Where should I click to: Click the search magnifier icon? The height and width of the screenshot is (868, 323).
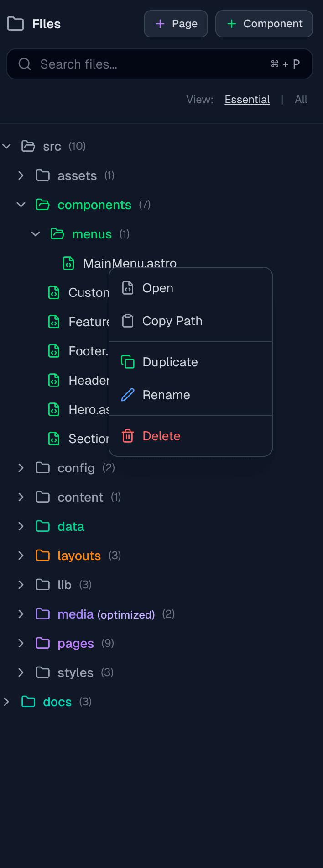pyautogui.click(x=25, y=64)
